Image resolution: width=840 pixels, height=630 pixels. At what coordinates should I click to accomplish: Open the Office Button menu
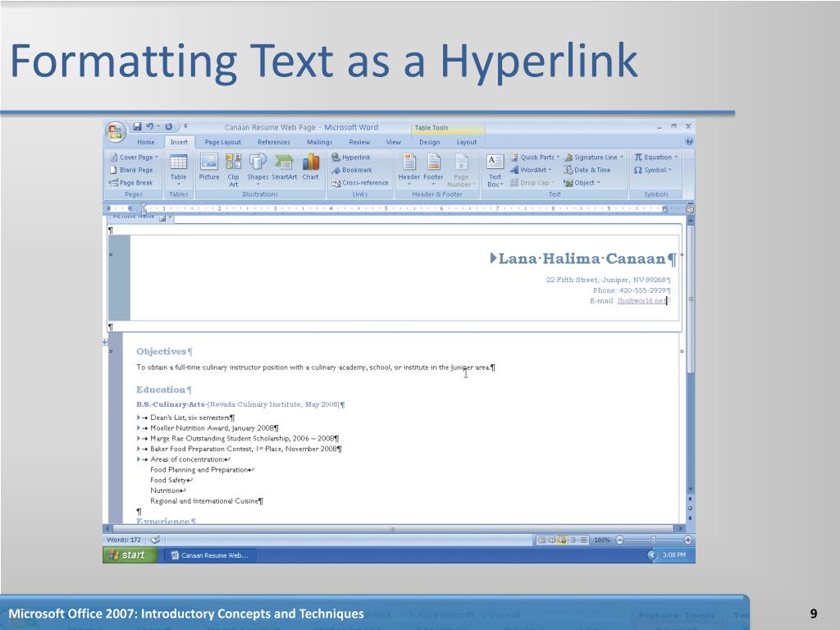(x=115, y=131)
